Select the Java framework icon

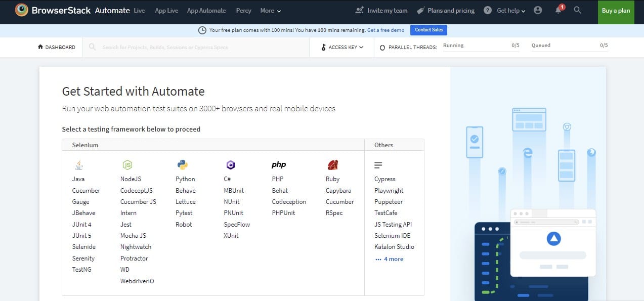(78, 164)
